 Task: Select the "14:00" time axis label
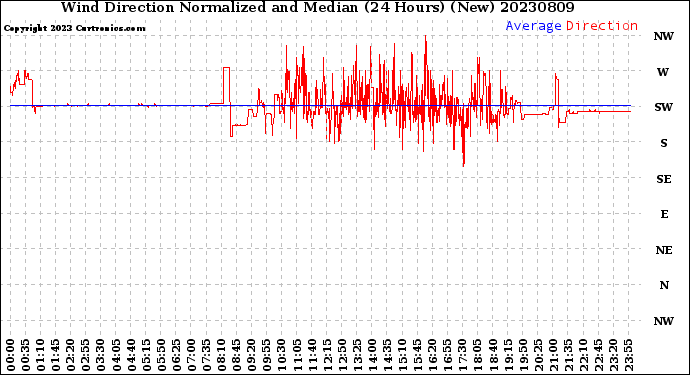point(372,355)
